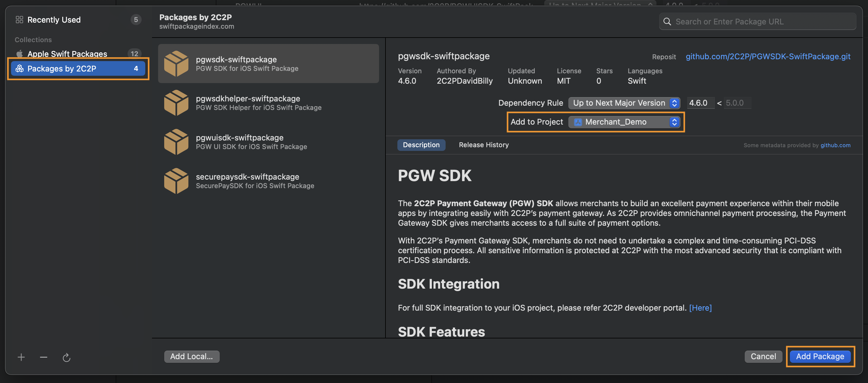The height and width of the screenshot is (383, 868).
Task: Switch to the Description tab
Action: (x=421, y=145)
